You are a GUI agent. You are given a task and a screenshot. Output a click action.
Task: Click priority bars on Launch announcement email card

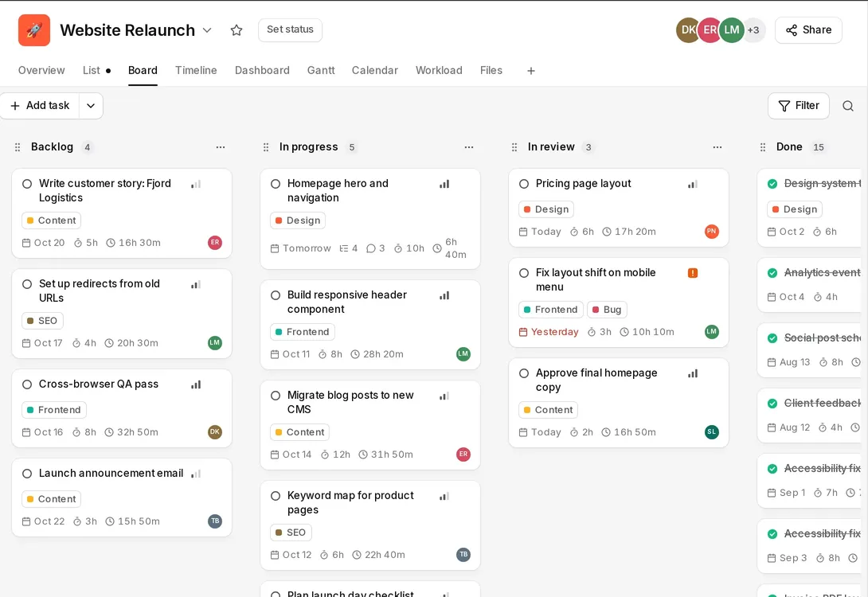click(x=196, y=474)
